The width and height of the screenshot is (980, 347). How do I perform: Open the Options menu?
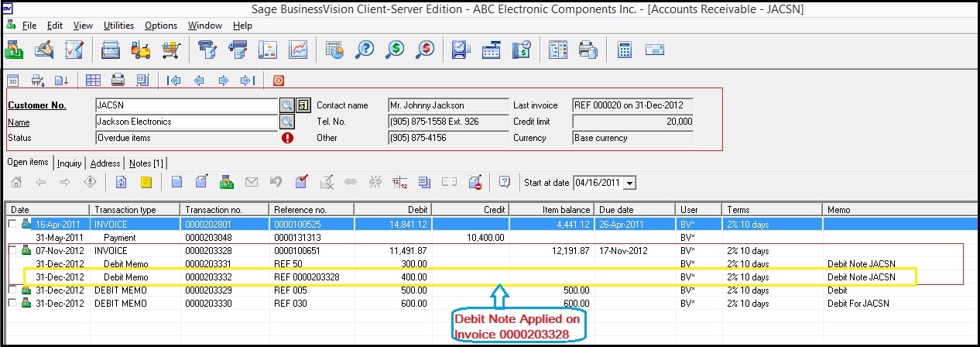pos(161,26)
